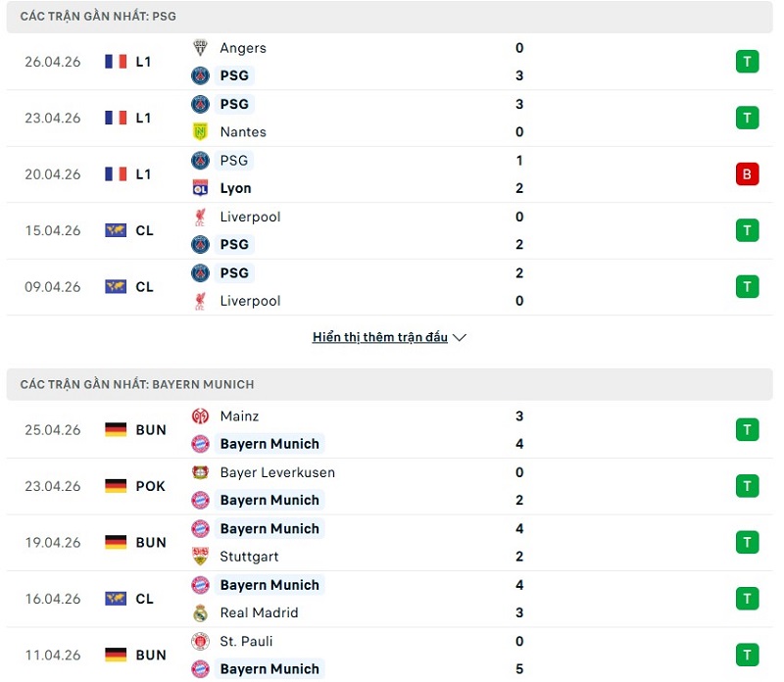
Task: Click the Angers club badge
Action: 201,47
